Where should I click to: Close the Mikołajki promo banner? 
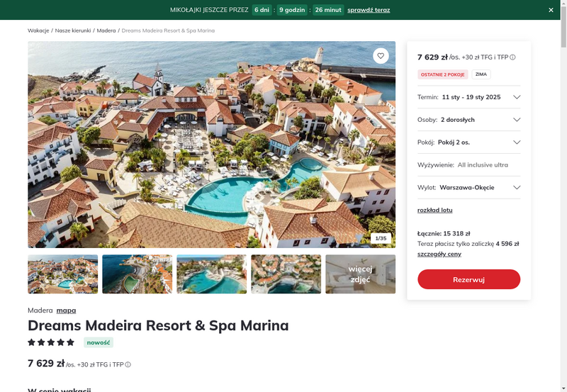pos(551,10)
